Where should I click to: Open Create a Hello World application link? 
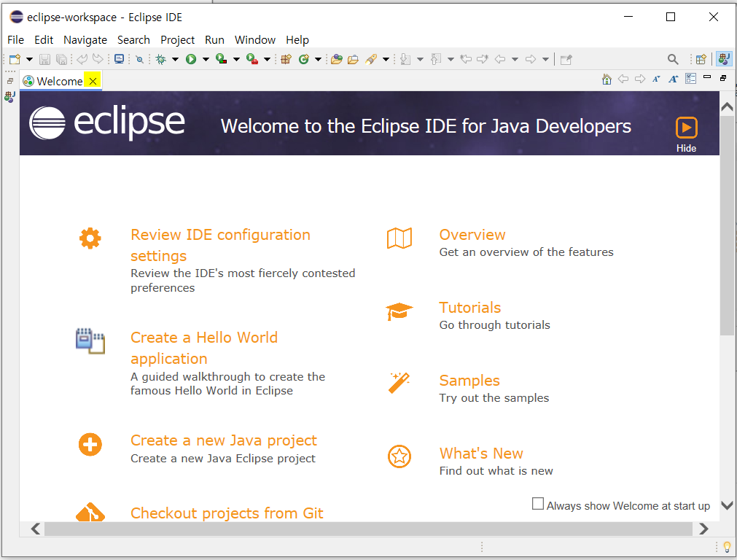[x=204, y=348]
